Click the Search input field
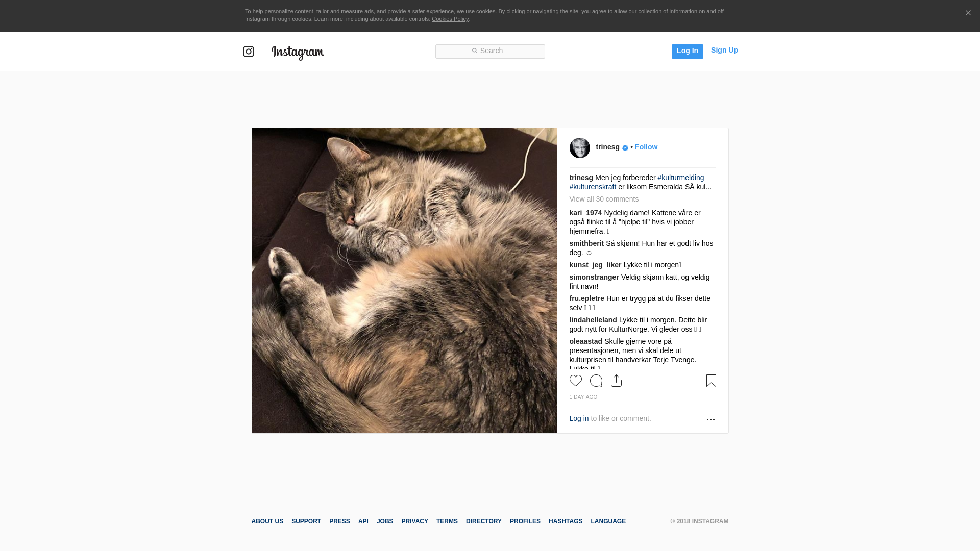The image size is (980, 551). click(x=490, y=52)
